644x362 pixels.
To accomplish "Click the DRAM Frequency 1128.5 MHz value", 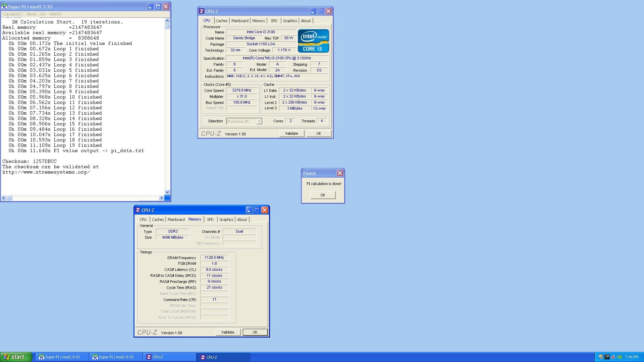I will click(214, 258).
